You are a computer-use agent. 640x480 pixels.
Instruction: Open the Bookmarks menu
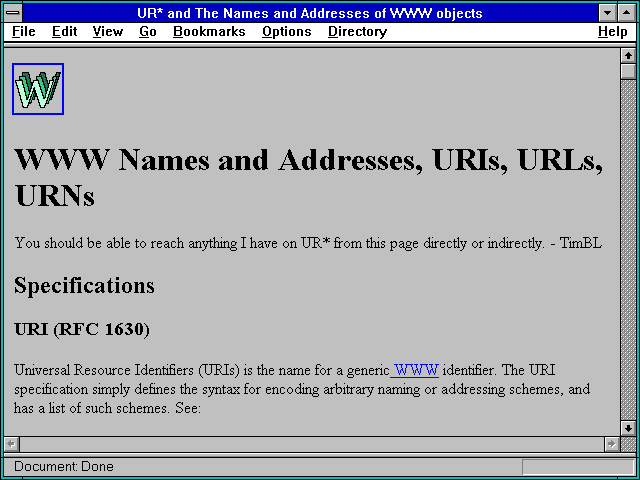209,32
